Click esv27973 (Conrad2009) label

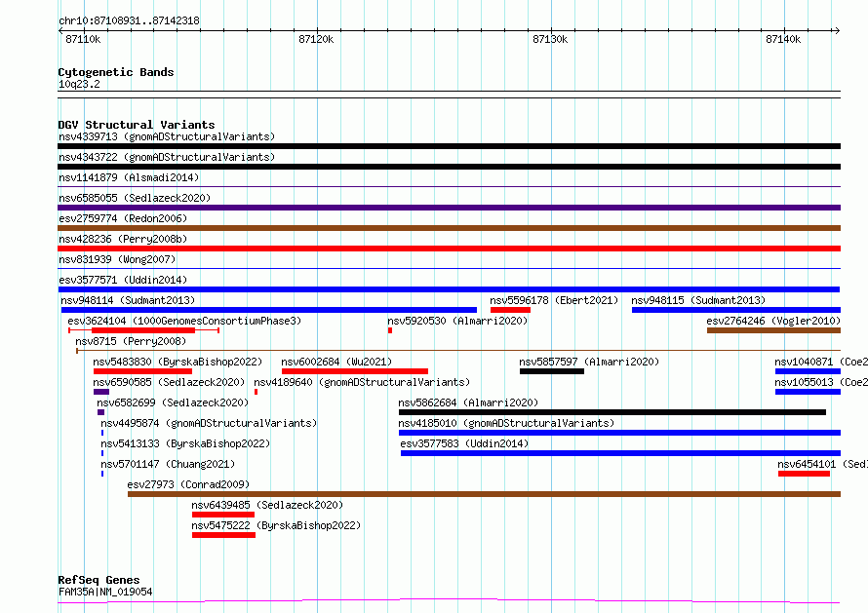pyautogui.click(x=188, y=484)
